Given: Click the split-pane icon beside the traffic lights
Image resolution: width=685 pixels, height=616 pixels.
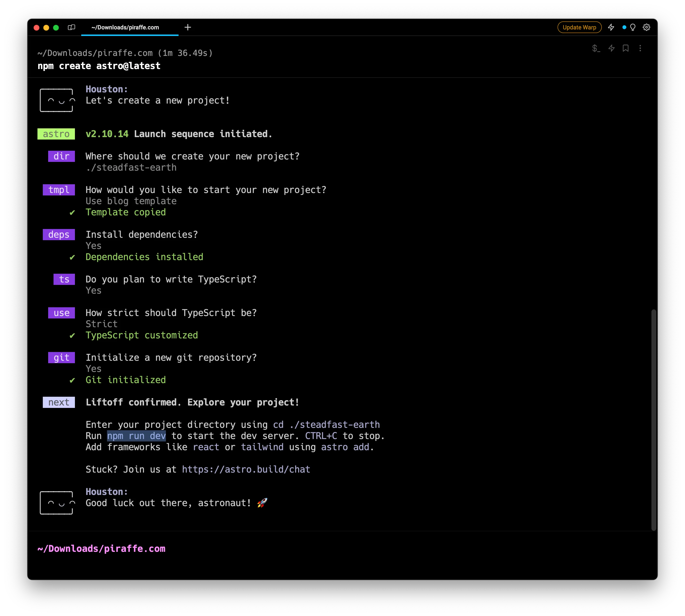Looking at the screenshot, I should coord(72,27).
